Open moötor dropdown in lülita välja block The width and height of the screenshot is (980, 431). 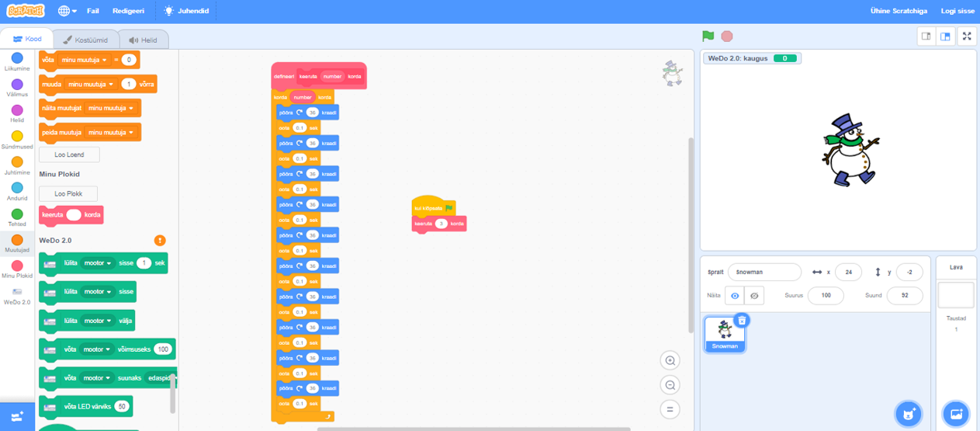[98, 321]
